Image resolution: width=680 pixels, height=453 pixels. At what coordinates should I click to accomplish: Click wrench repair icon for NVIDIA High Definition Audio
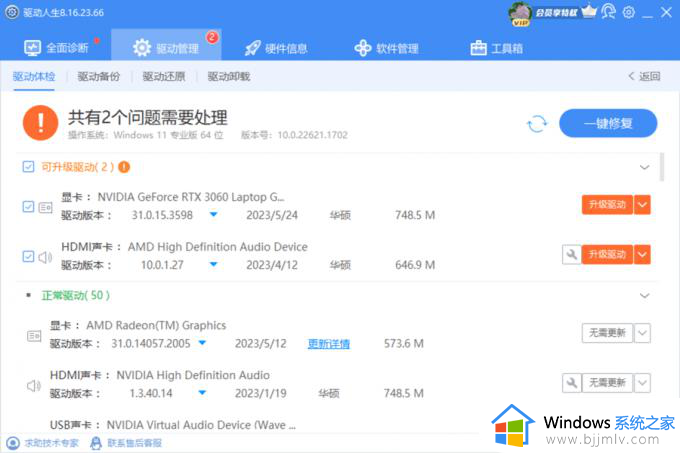pos(572,383)
